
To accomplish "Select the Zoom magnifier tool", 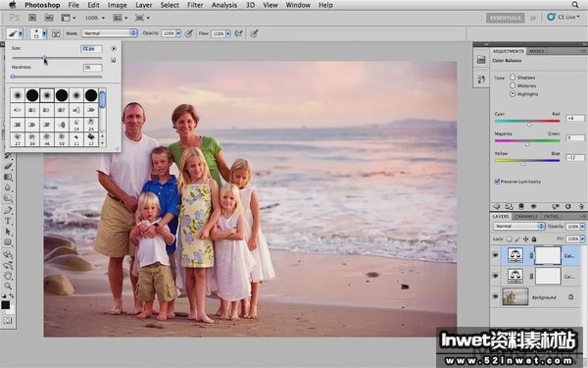I will coord(8,287).
